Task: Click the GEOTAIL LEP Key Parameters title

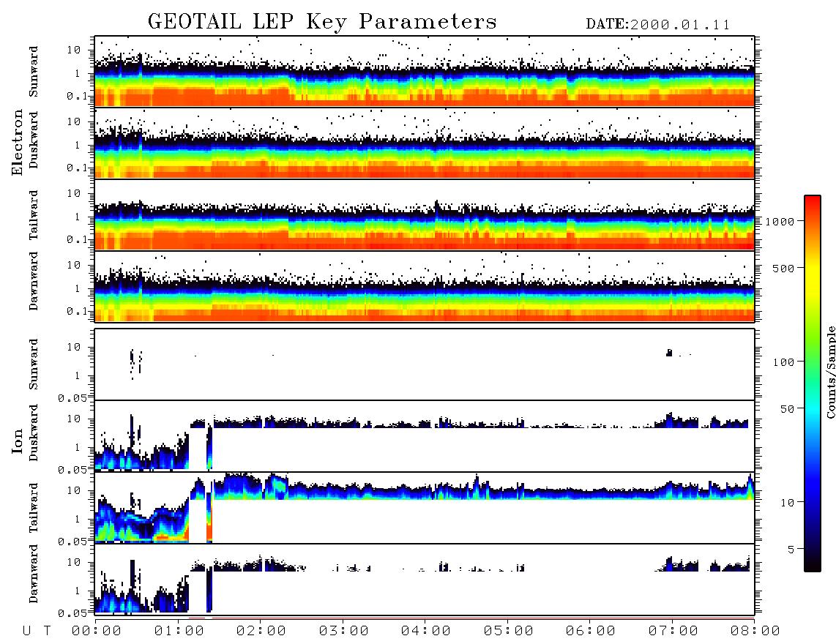Action: tap(322, 22)
